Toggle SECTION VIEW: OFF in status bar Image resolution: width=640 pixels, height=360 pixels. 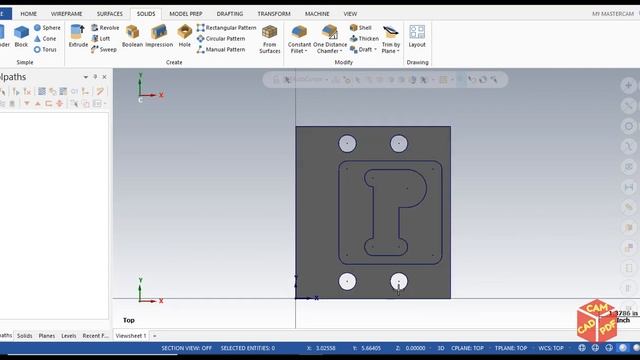click(187, 348)
